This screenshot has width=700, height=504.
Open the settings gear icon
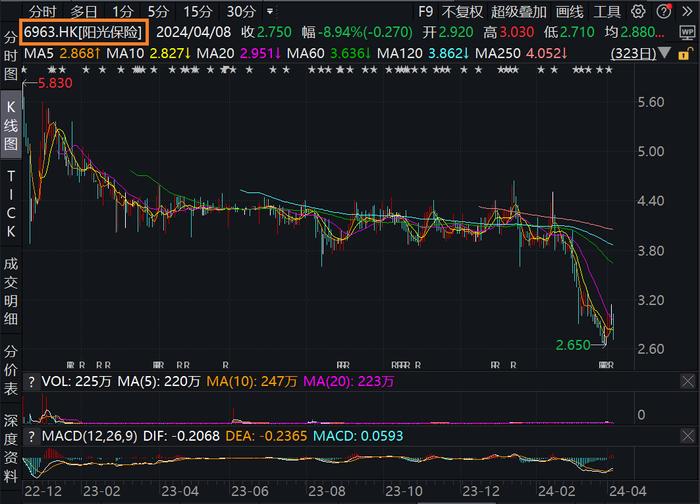click(638, 12)
